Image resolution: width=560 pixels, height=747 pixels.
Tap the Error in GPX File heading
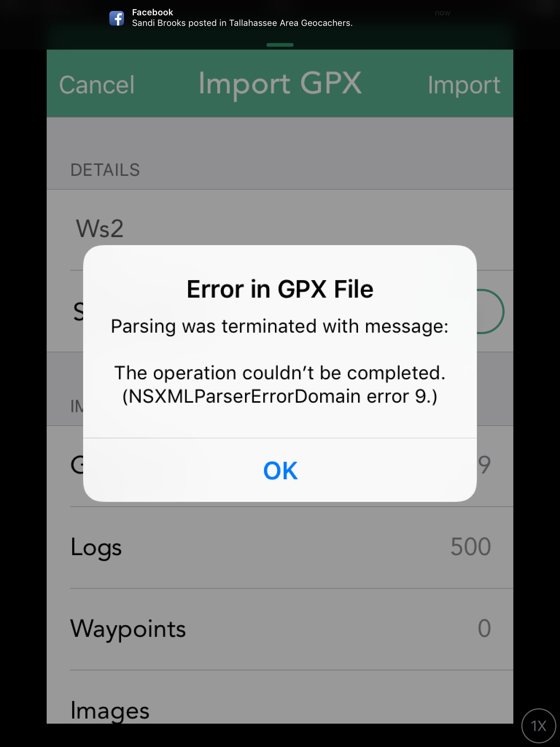point(280,289)
